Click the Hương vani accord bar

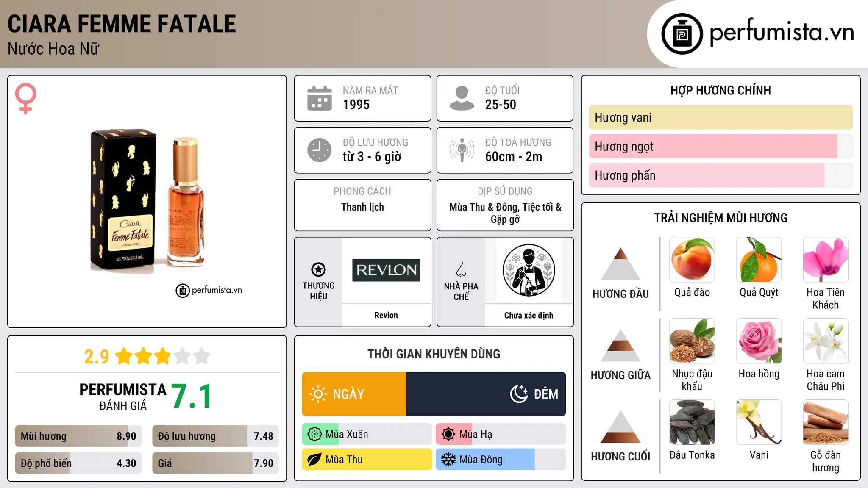(x=721, y=117)
